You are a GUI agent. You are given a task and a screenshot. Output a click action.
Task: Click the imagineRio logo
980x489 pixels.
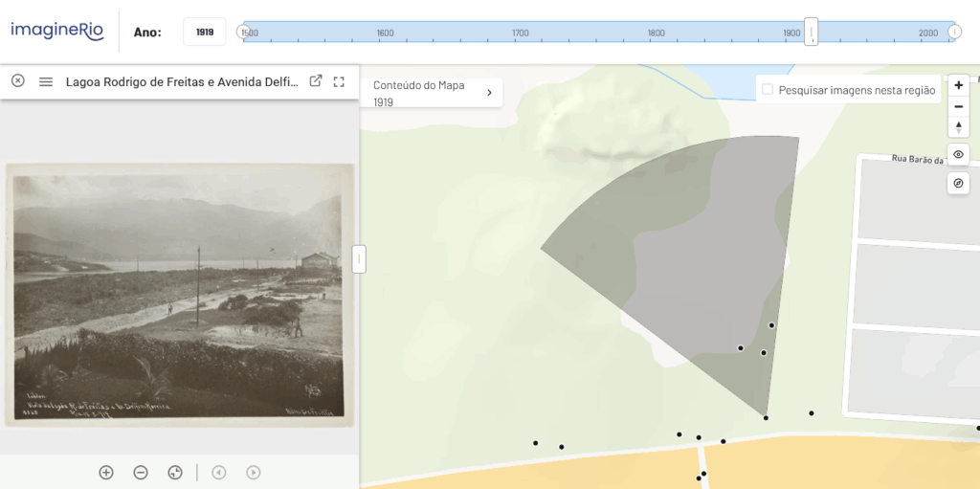[56, 31]
